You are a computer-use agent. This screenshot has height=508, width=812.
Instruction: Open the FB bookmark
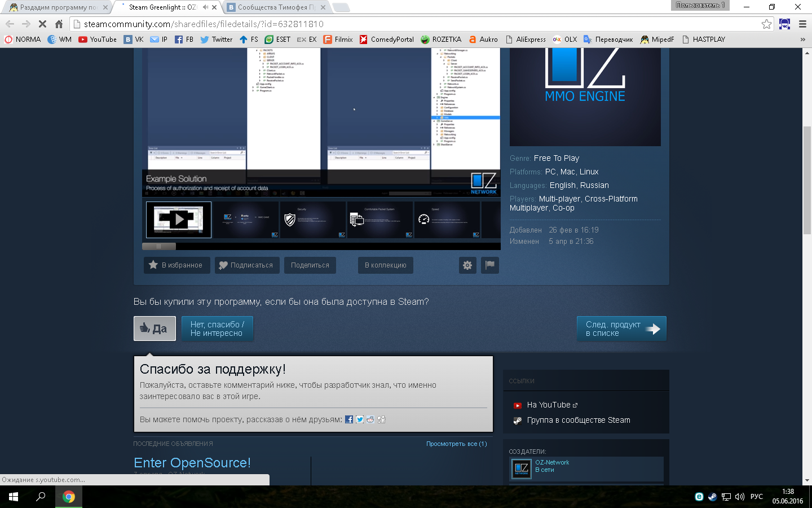184,40
